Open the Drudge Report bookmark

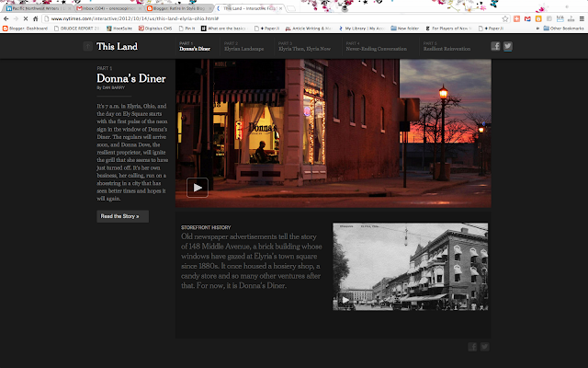pos(76,29)
